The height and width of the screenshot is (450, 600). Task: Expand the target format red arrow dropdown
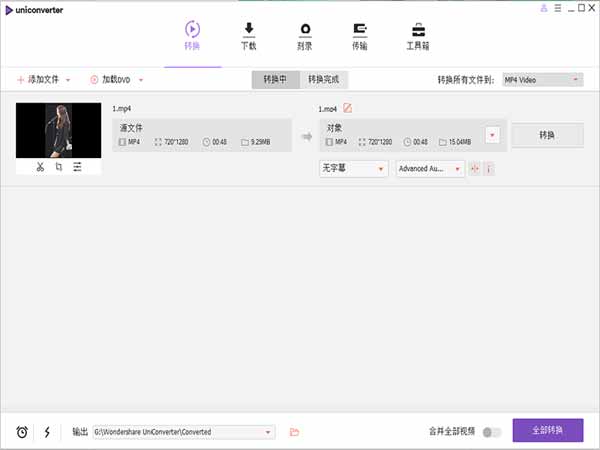[x=492, y=135]
